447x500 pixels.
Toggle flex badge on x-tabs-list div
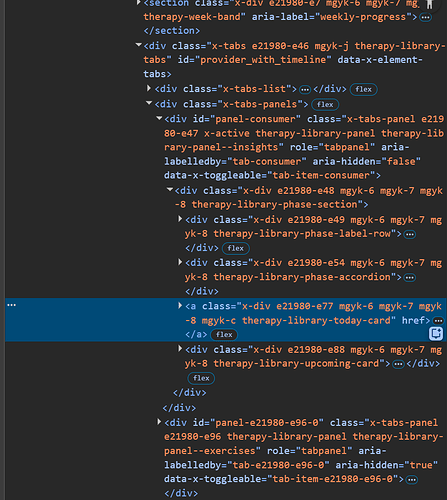pyautogui.click(x=363, y=89)
